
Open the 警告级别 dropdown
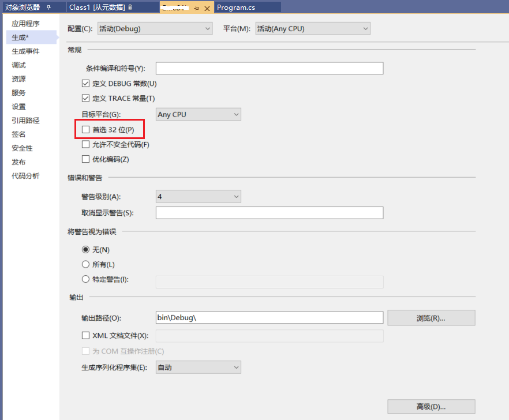point(199,196)
